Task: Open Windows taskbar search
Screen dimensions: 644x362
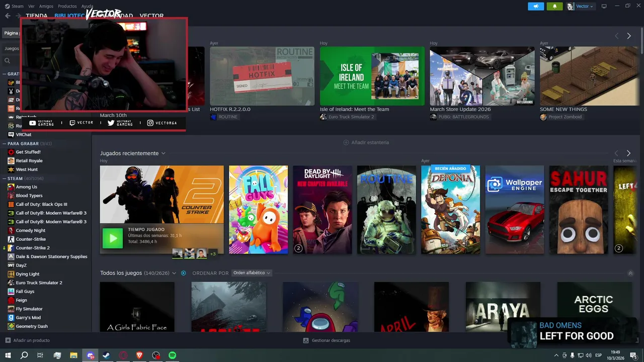Action: point(24,355)
